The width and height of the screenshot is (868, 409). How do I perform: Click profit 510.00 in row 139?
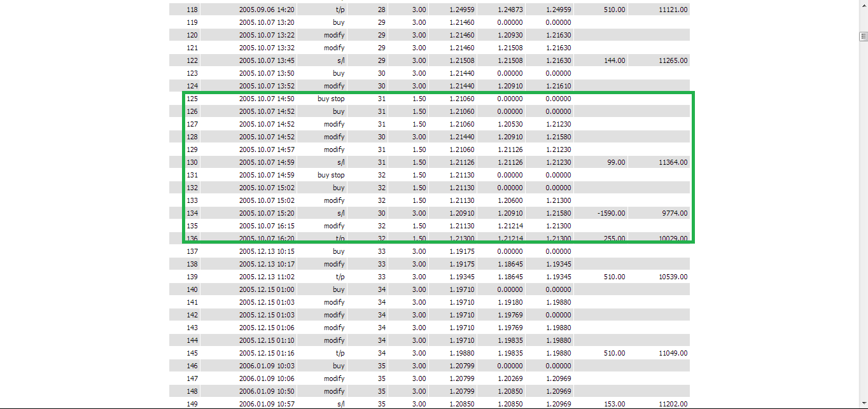click(615, 277)
